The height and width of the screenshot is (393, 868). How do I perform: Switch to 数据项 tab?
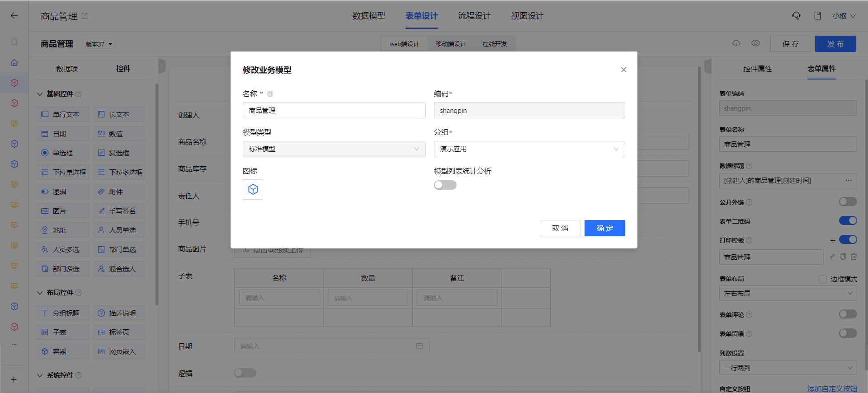[x=67, y=69]
